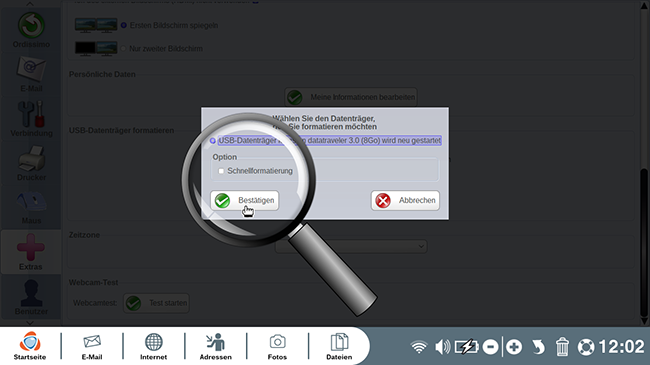Click Meine Informationen bearbeiten button
The image size is (650, 365).
(351, 97)
